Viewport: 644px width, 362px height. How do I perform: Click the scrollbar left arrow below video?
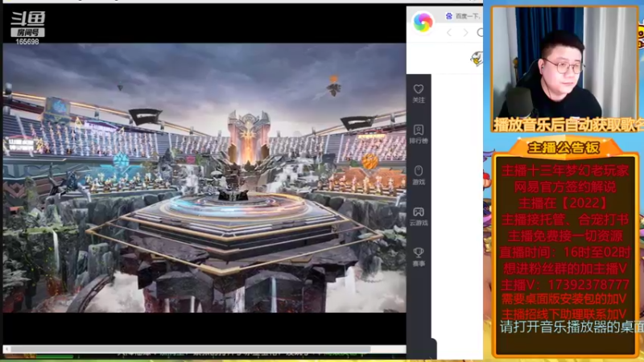(6, 349)
